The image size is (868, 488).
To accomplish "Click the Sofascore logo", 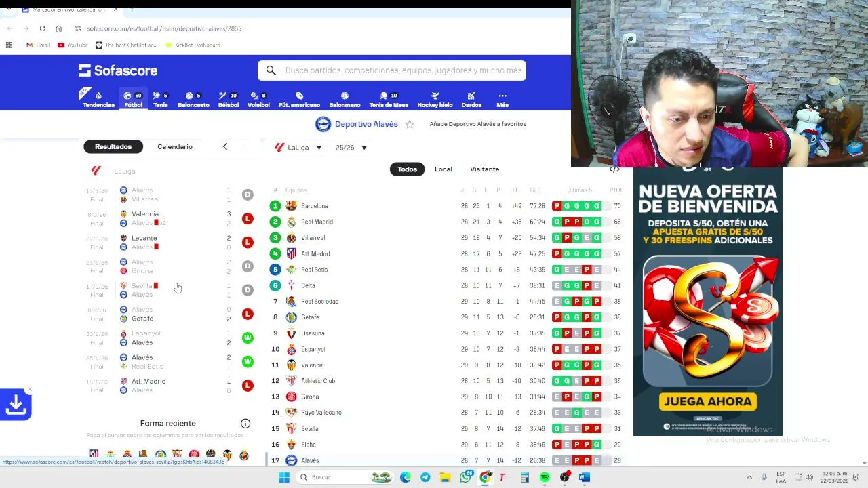I will [118, 70].
